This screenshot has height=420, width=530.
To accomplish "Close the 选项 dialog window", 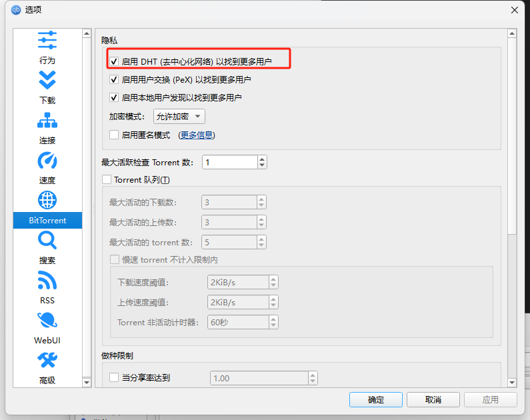I will click(515, 10).
